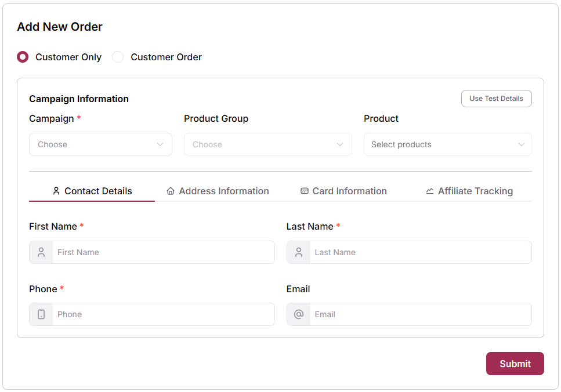The image size is (561, 392).
Task: Click the Last Name label above the field
Action: pyautogui.click(x=310, y=226)
